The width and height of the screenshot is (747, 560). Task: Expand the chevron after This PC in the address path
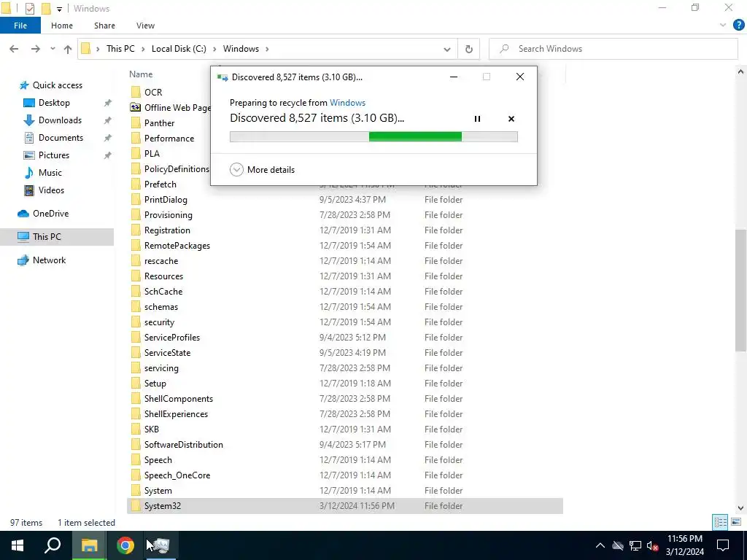click(143, 49)
